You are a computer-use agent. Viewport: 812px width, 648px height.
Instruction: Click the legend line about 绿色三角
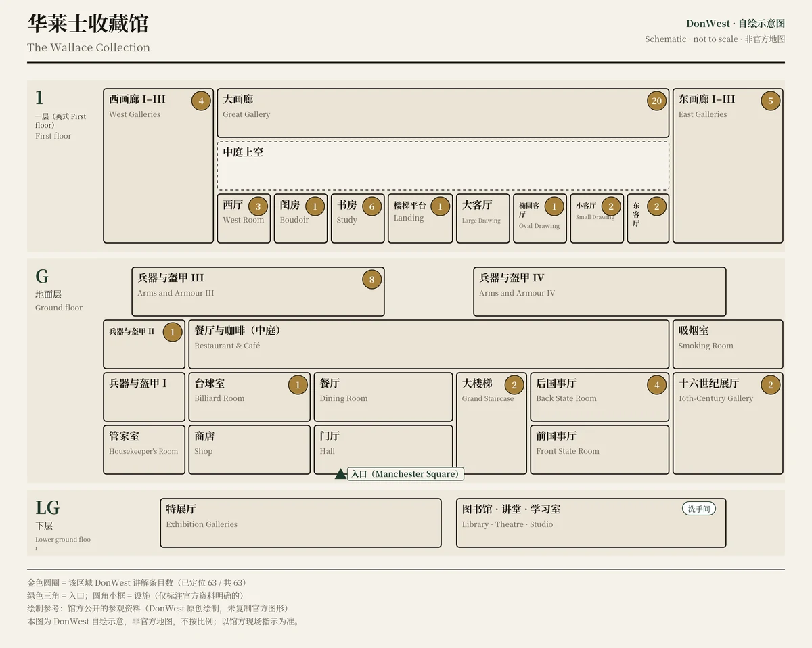pos(135,595)
